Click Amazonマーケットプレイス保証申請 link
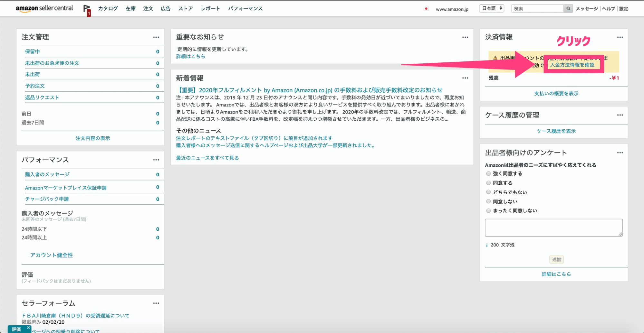 click(66, 188)
